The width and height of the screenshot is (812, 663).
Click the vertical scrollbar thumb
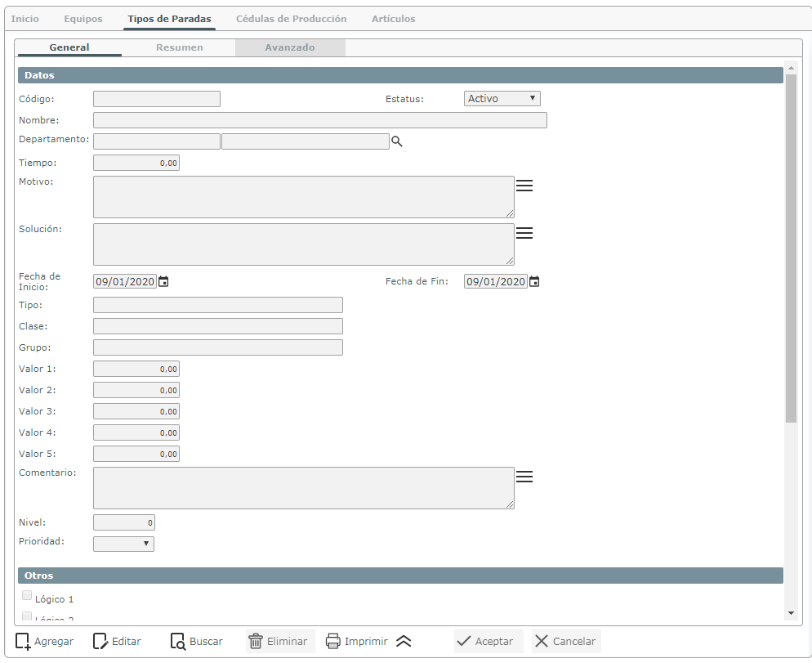[790, 245]
